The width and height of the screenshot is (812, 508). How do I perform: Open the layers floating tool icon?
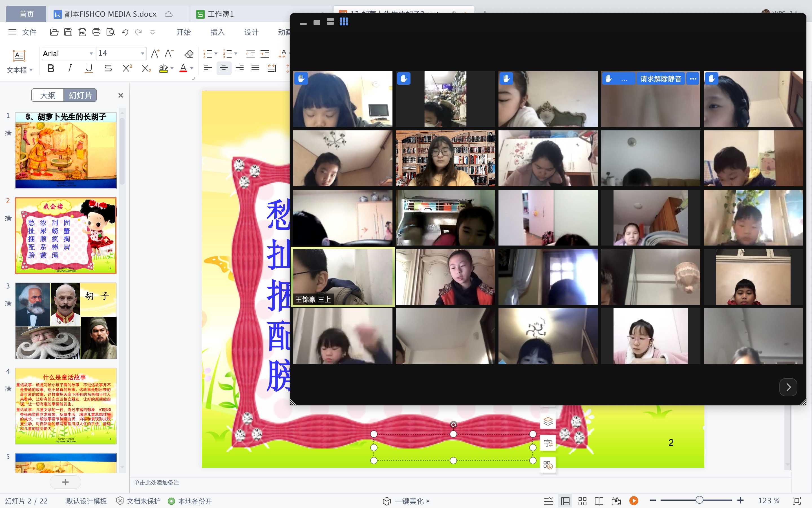[x=548, y=421]
